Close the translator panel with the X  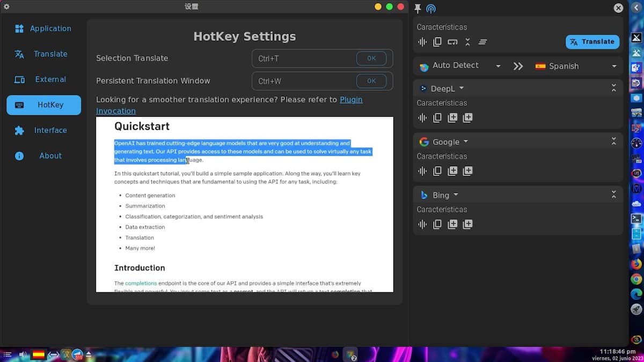coord(618,8)
